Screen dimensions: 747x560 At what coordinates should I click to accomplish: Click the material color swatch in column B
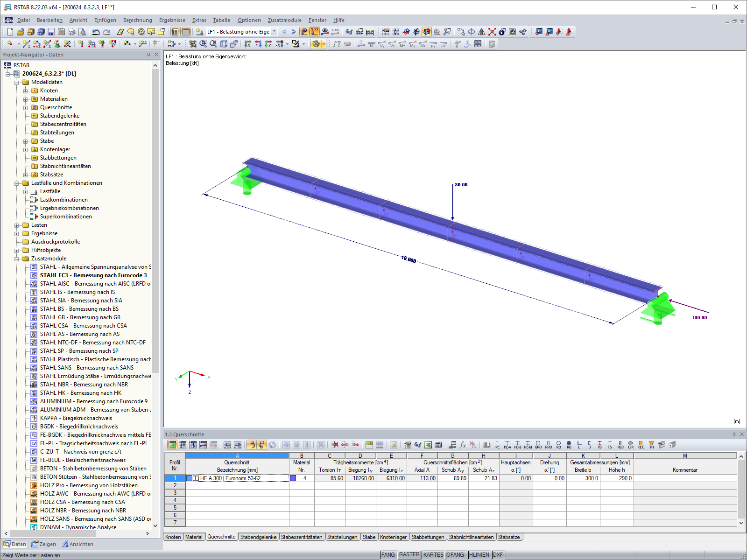click(293, 478)
